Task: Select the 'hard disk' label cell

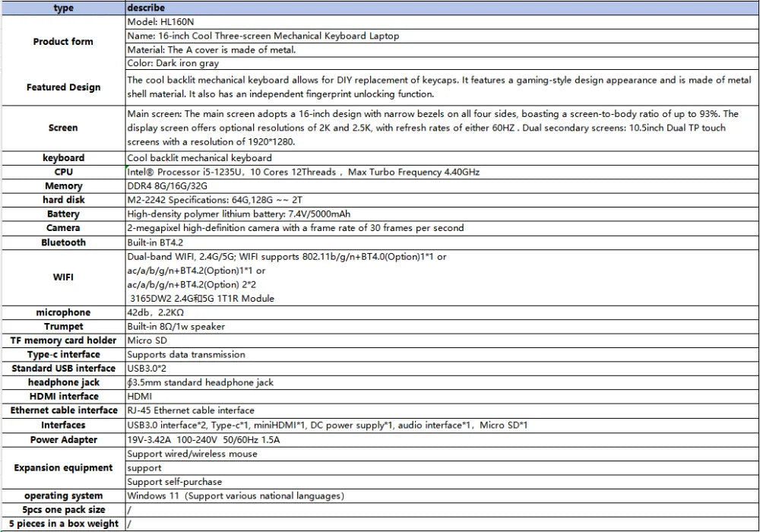Action: (64, 200)
